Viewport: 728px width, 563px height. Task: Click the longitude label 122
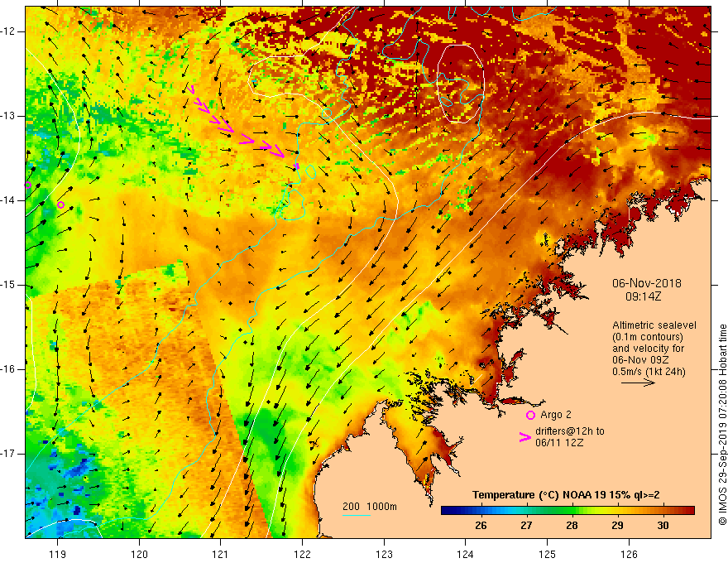[302, 554]
